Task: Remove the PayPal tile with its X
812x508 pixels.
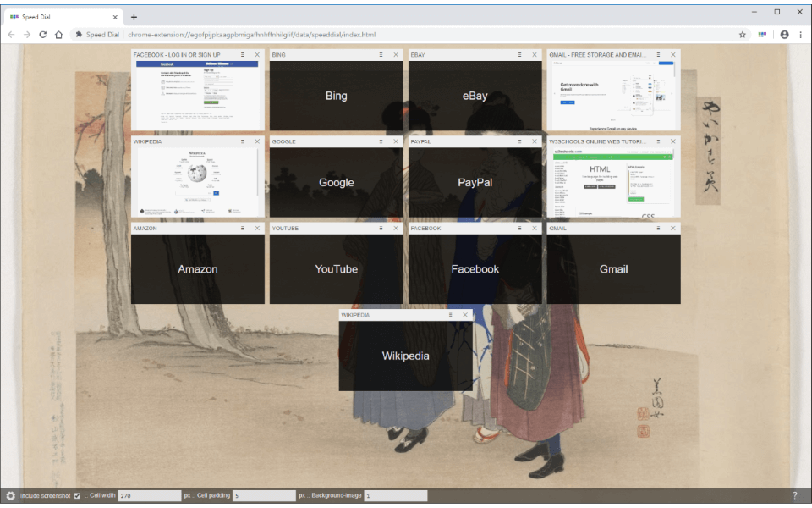Action: coord(535,141)
